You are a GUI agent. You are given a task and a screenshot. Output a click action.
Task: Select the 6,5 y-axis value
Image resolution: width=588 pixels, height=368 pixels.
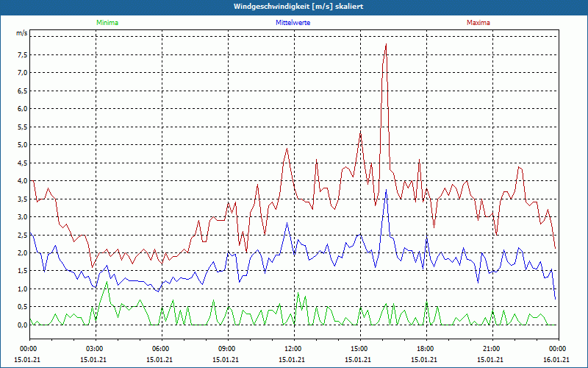[23, 91]
